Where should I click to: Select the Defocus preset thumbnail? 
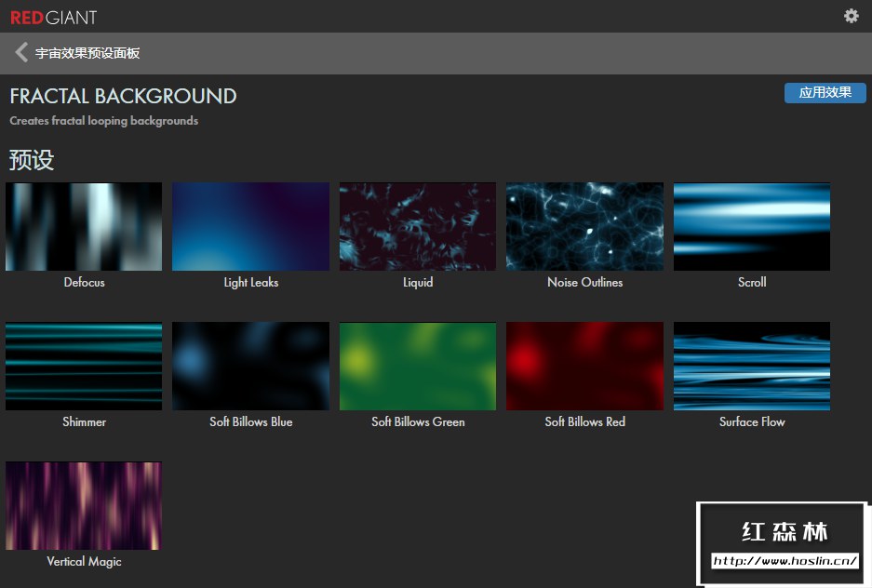tap(84, 227)
